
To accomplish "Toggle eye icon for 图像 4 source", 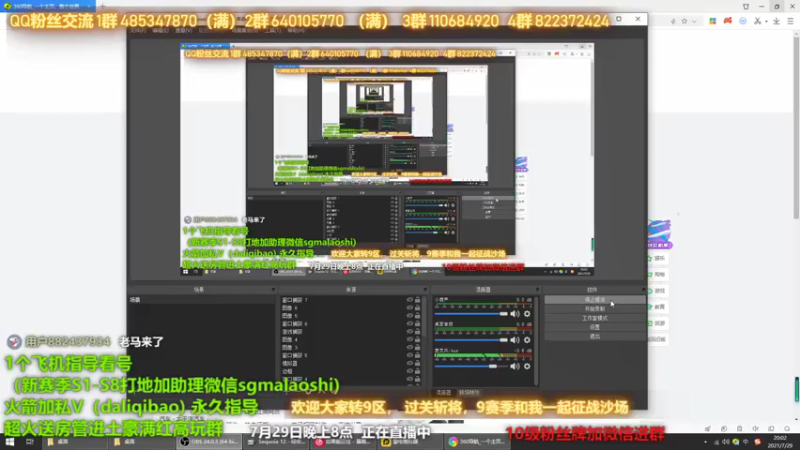I will (410, 339).
